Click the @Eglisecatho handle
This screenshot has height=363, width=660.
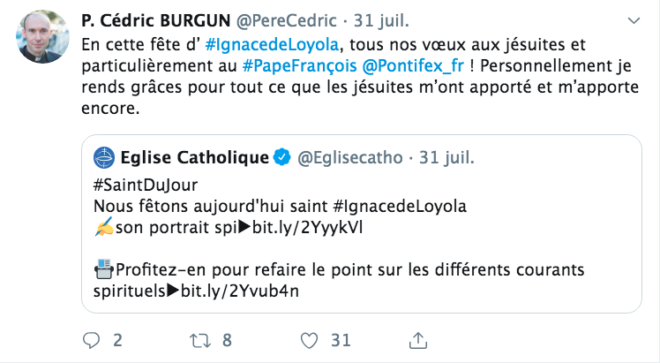350,158
